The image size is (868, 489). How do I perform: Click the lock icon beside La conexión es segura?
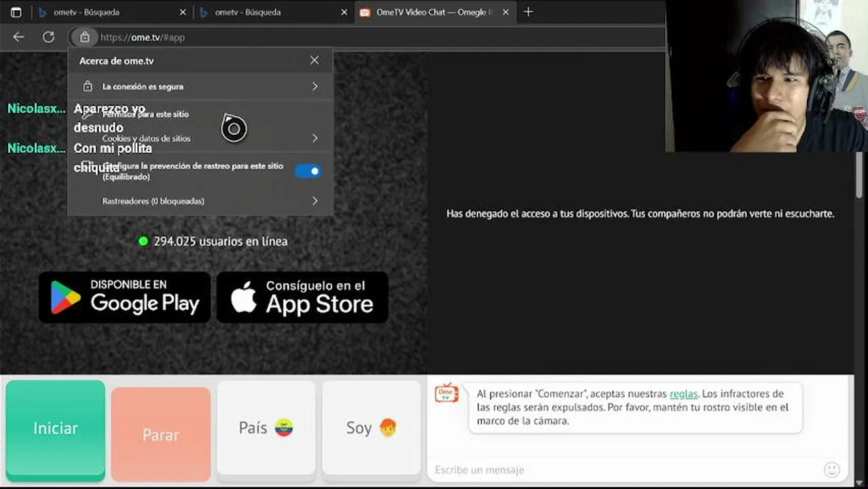[88, 86]
